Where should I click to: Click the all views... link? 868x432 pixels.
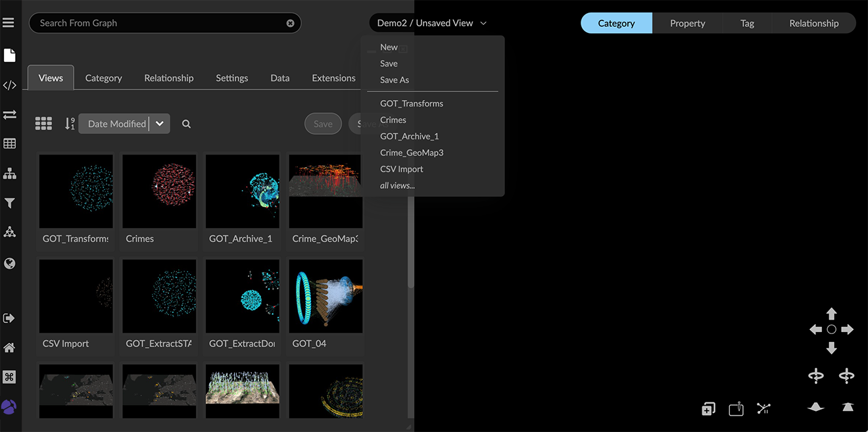(397, 185)
